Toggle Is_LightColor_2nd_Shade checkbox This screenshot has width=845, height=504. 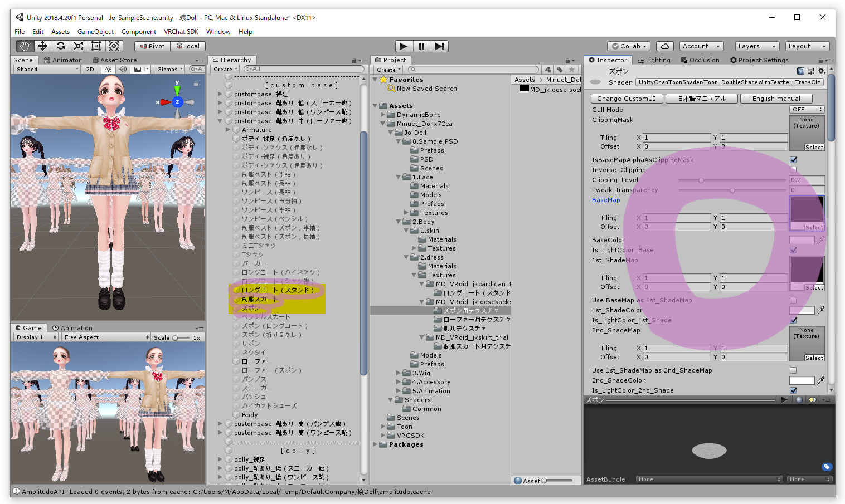coord(793,390)
